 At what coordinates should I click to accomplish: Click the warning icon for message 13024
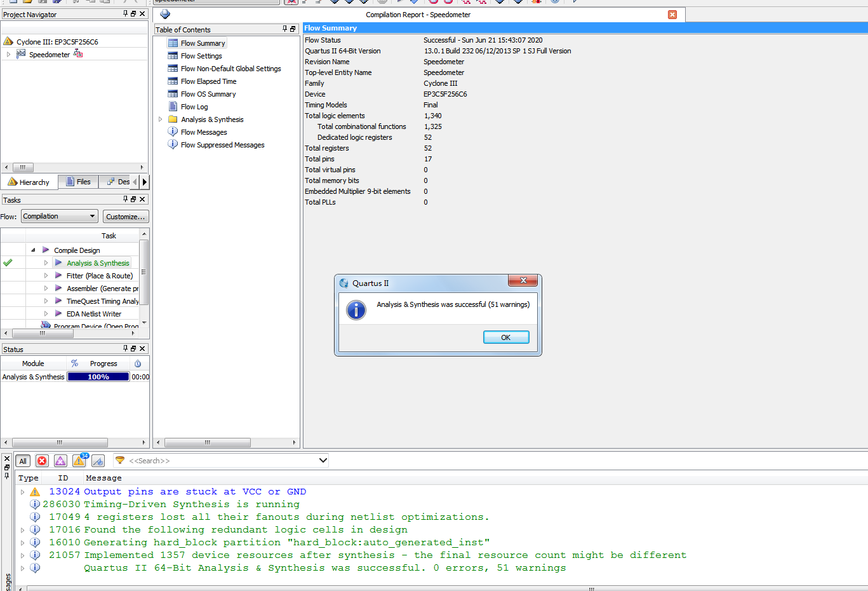click(35, 492)
